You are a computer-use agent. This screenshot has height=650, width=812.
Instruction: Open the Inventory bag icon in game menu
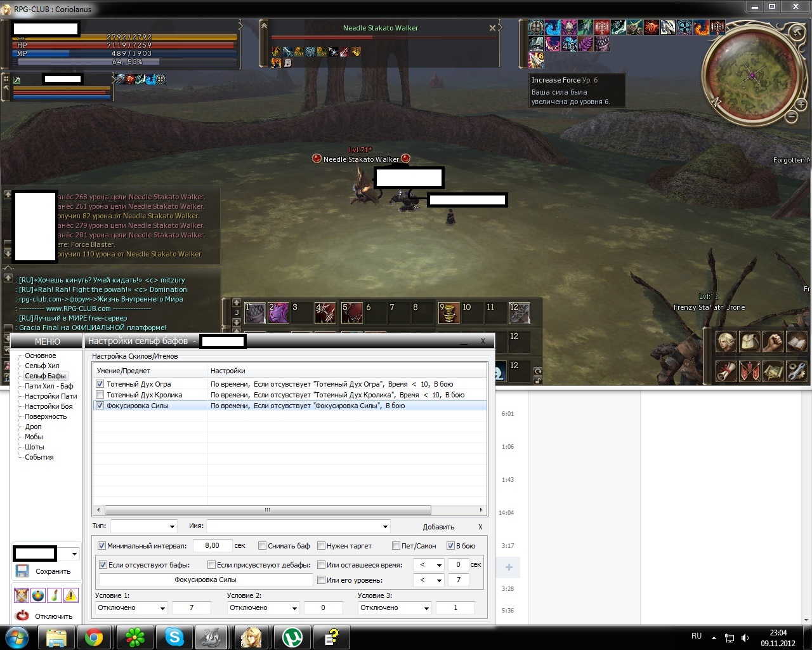click(749, 342)
